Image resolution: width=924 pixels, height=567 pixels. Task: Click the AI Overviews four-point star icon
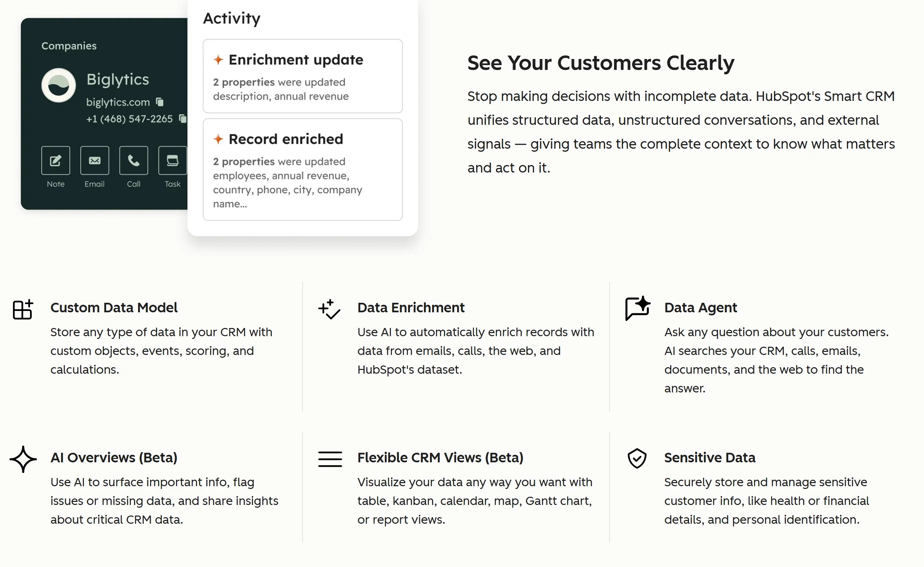[23, 459]
